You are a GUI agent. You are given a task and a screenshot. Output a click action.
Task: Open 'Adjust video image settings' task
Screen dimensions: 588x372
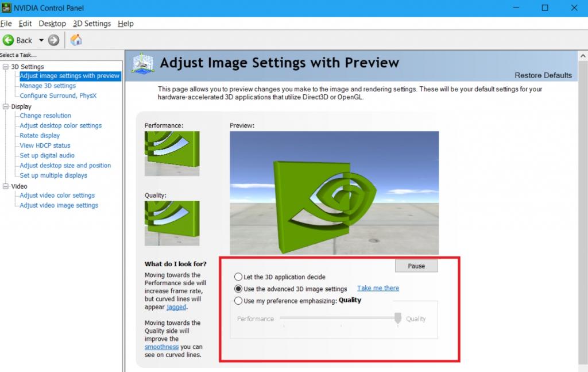click(x=59, y=205)
